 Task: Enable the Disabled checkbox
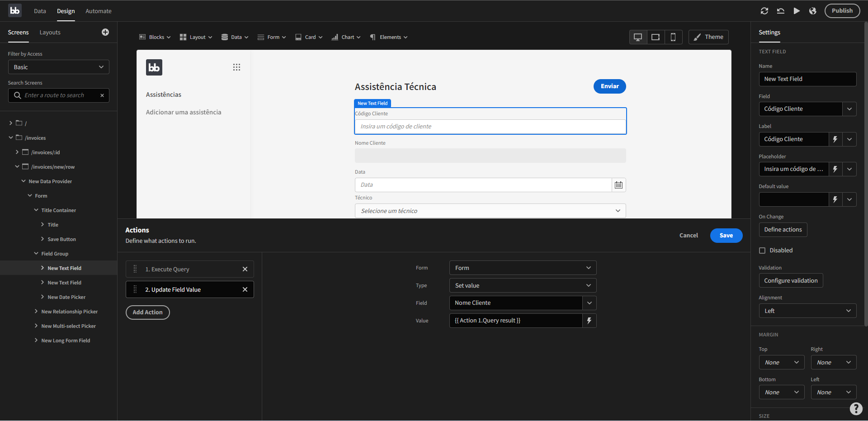click(x=762, y=250)
